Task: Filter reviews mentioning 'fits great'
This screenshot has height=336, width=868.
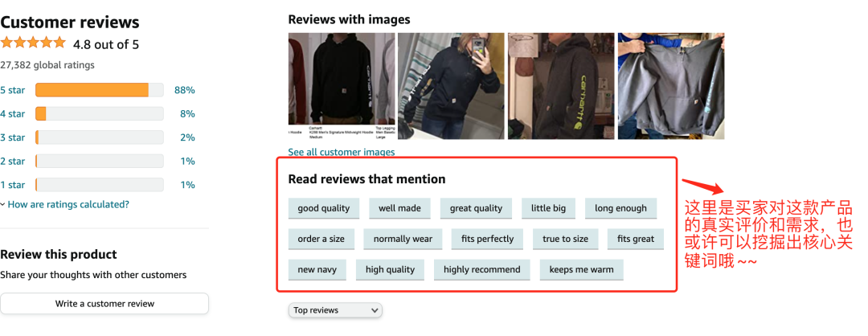Action: pos(636,239)
